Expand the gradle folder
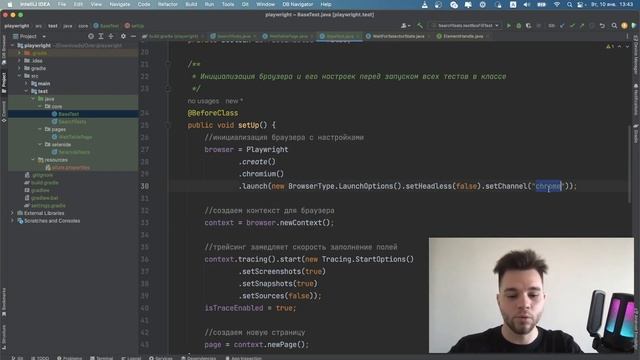Screen dimensions: 640x360 point(19,68)
